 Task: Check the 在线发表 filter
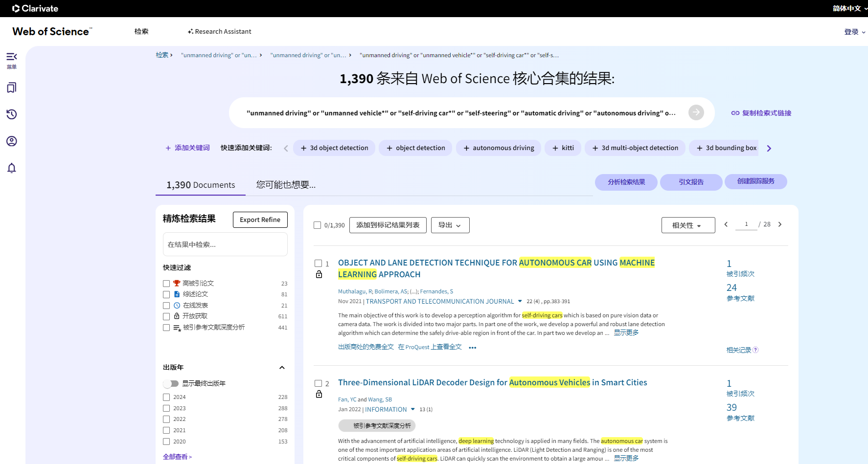166,306
